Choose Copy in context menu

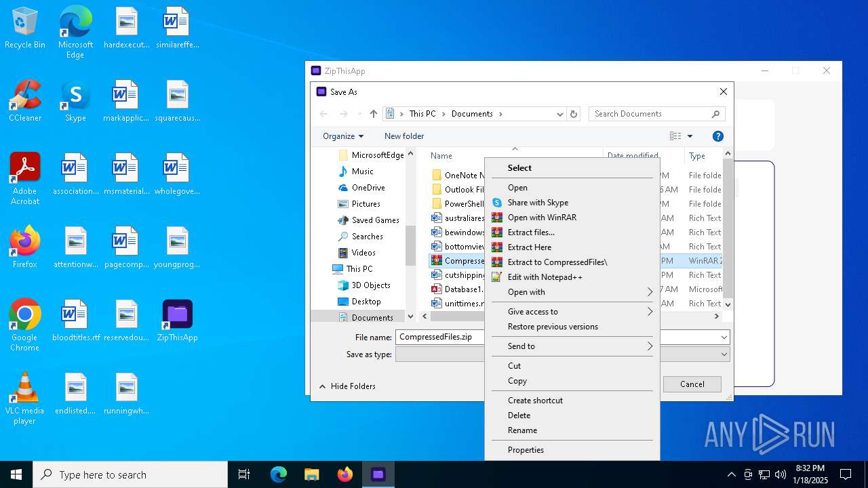point(572,381)
